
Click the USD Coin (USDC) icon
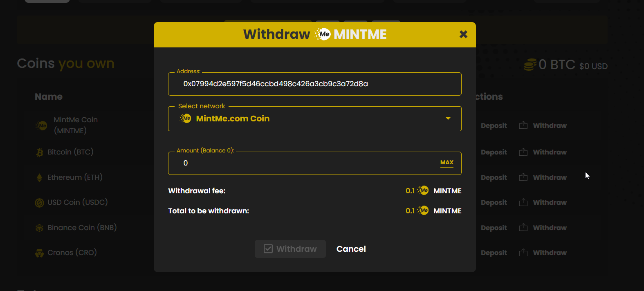[40, 203]
